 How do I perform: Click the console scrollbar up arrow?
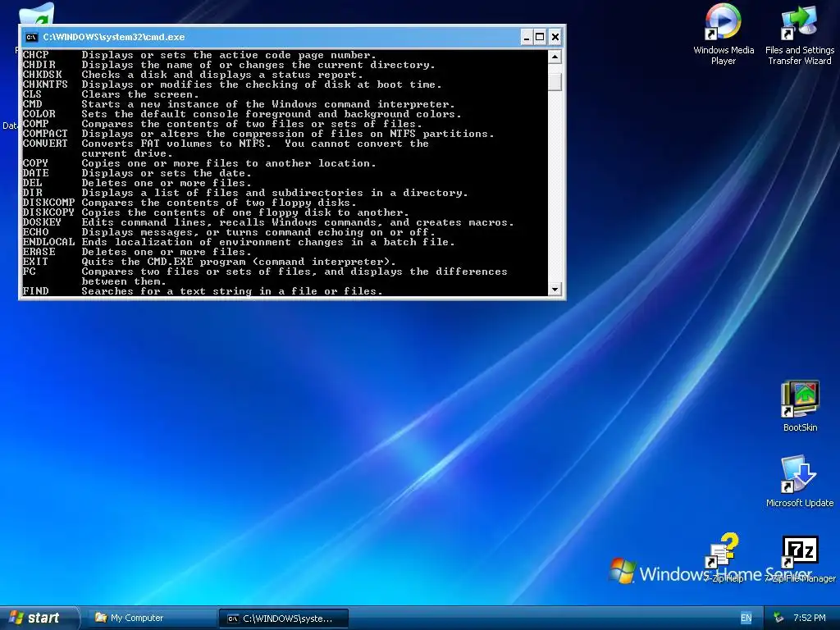555,57
